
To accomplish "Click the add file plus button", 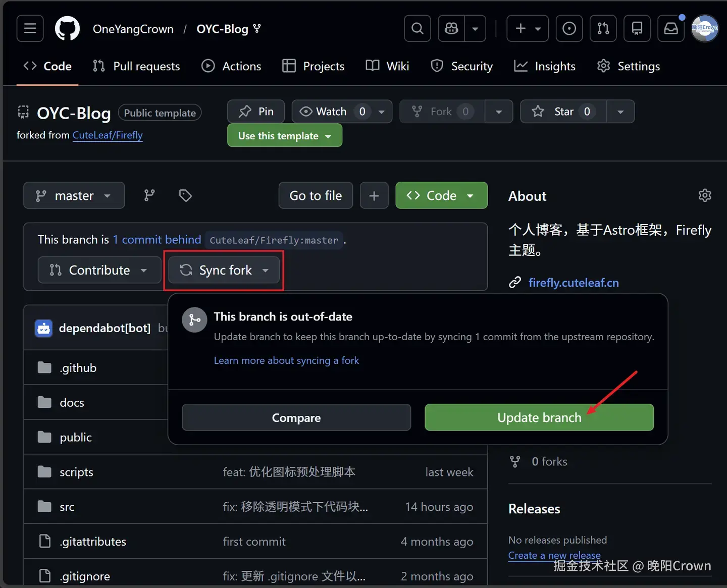I will (374, 195).
